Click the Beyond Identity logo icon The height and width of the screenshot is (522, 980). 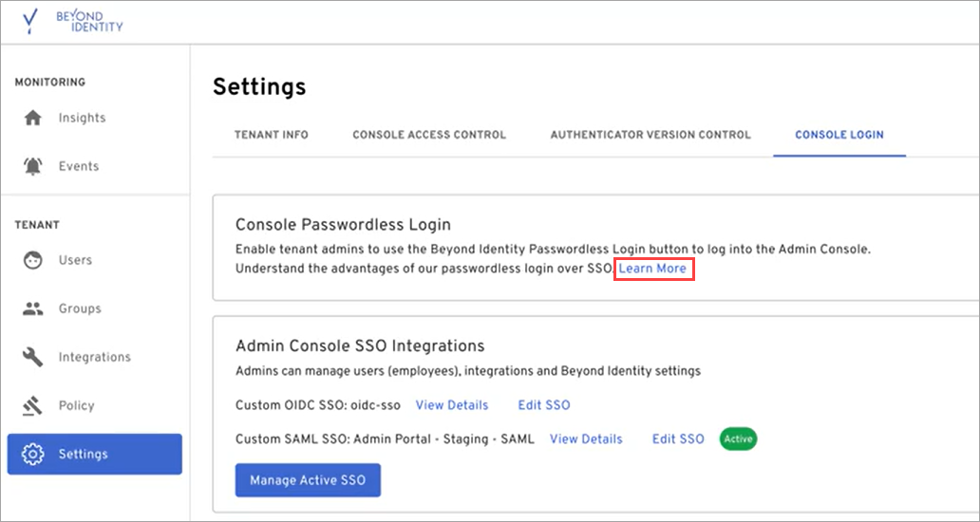(29, 22)
